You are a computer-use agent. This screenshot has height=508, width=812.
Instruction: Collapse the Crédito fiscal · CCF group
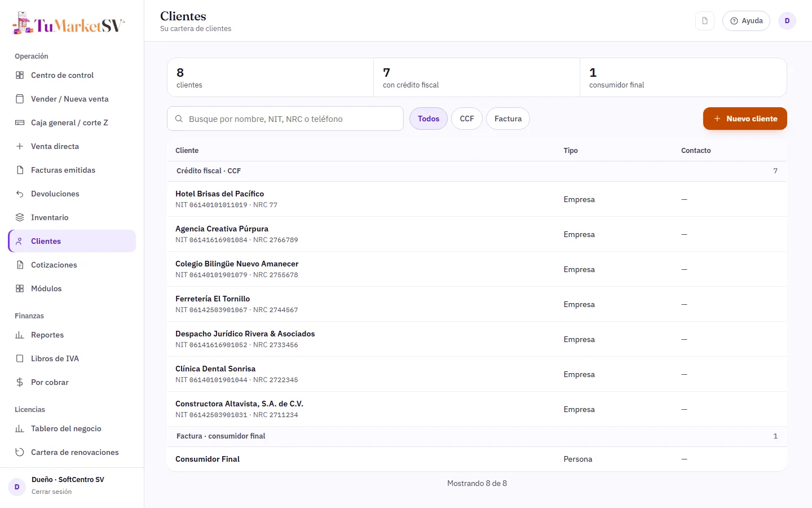[x=477, y=171]
